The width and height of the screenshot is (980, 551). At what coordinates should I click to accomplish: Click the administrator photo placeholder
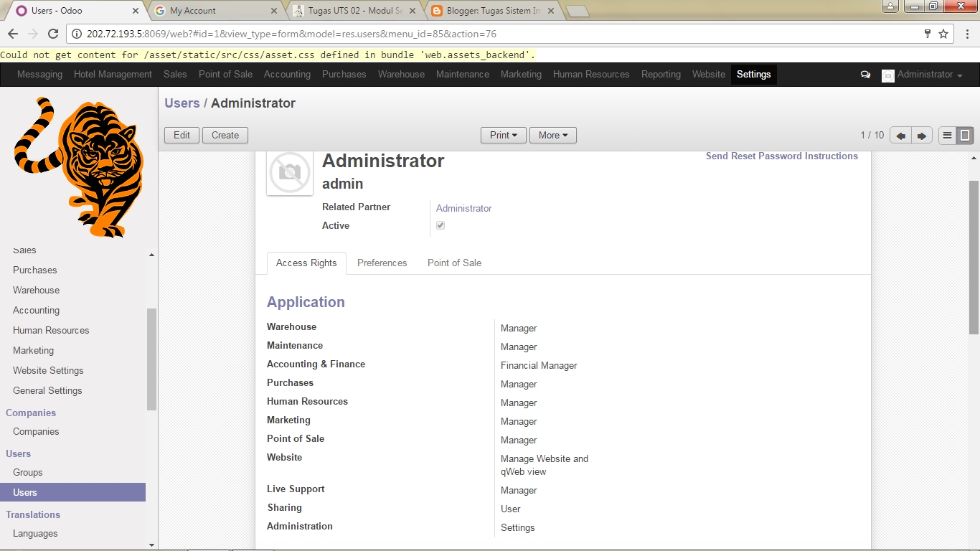tap(290, 172)
